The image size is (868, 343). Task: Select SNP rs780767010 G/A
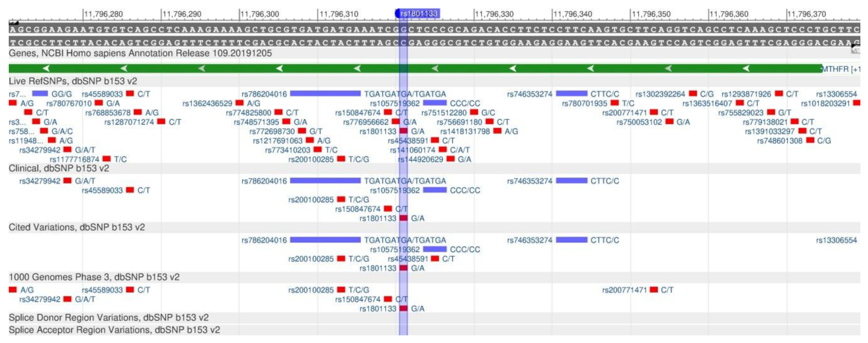click(x=99, y=103)
